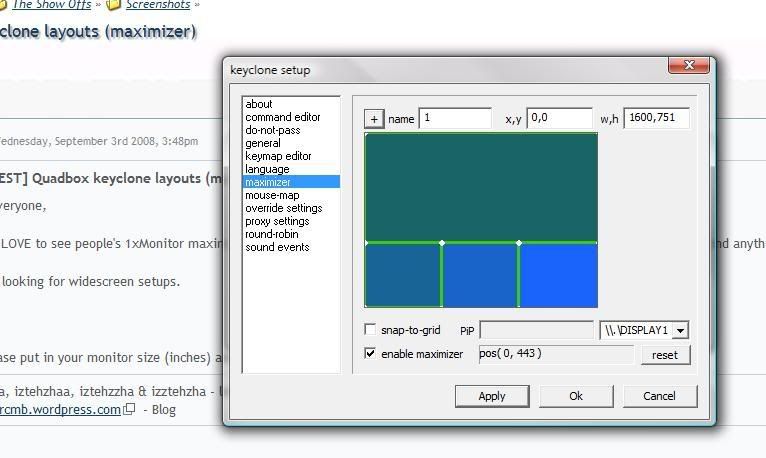Open the DISPLAY1 monitor dropdown
The width and height of the screenshot is (766, 458).
(680, 331)
